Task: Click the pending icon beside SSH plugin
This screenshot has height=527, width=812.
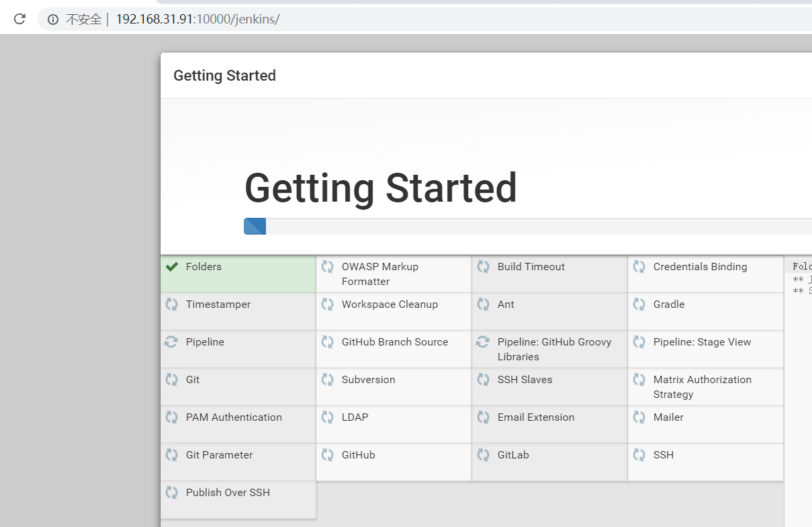Action: tap(639, 455)
